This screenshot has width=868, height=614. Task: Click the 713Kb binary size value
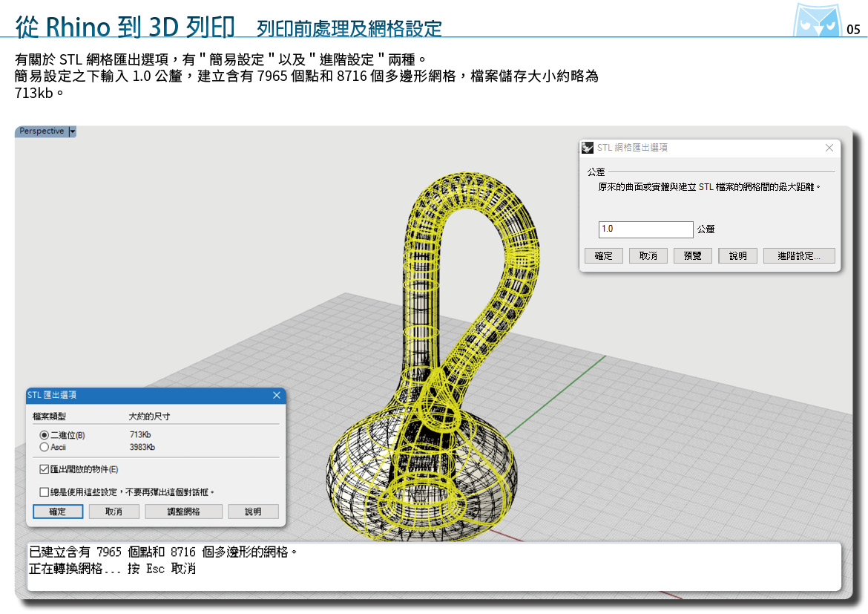tap(140, 435)
